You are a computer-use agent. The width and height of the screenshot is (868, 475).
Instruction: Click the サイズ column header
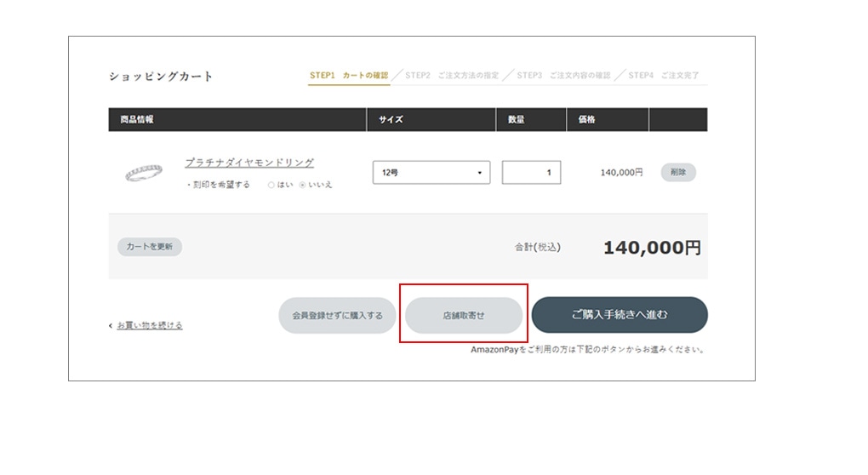(x=391, y=120)
